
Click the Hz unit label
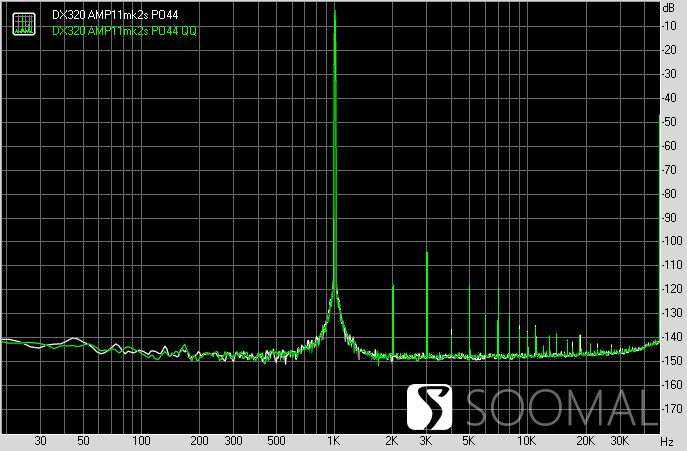(667, 440)
